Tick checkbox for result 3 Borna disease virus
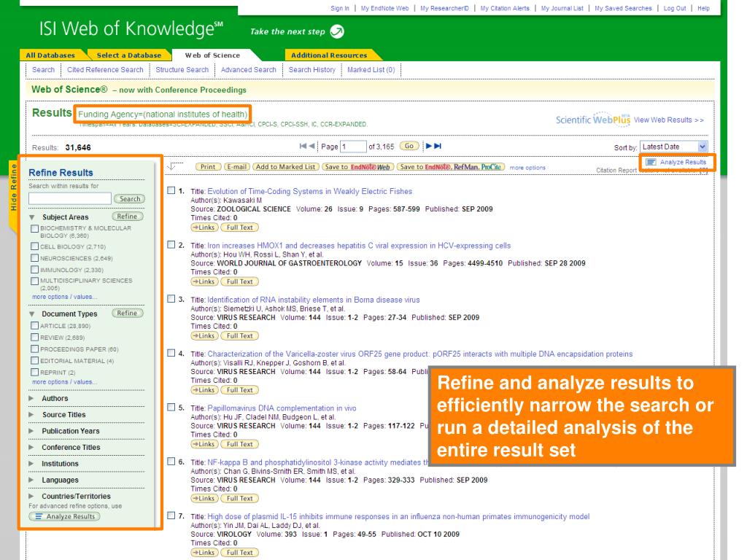The image size is (747, 560). (x=171, y=299)
